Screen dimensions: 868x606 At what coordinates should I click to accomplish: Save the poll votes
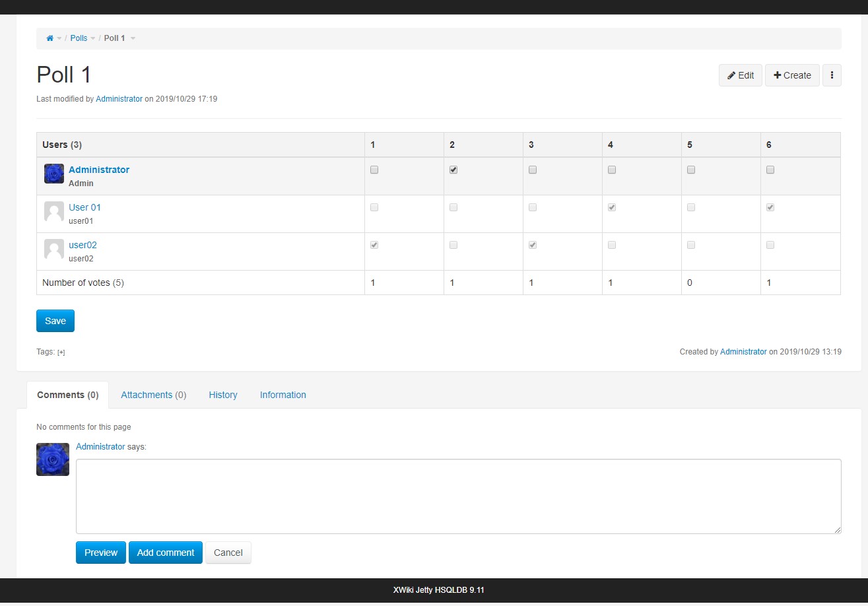click(55, 320)
